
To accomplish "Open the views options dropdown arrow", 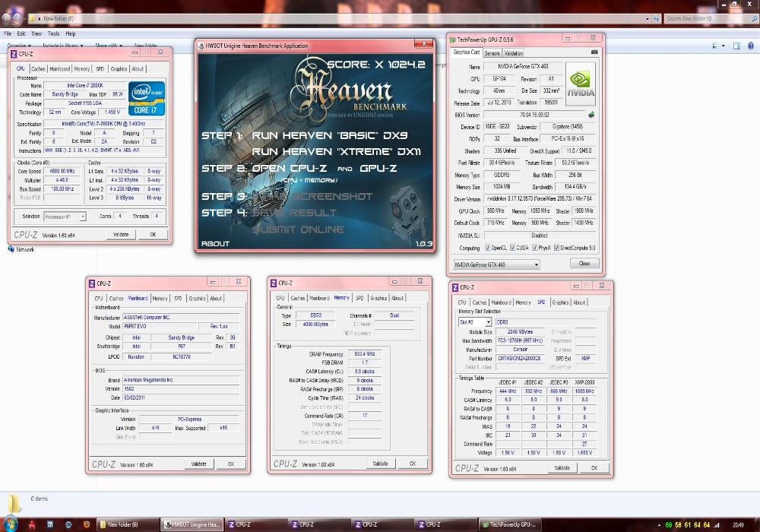I will click(x=724, y=46).
